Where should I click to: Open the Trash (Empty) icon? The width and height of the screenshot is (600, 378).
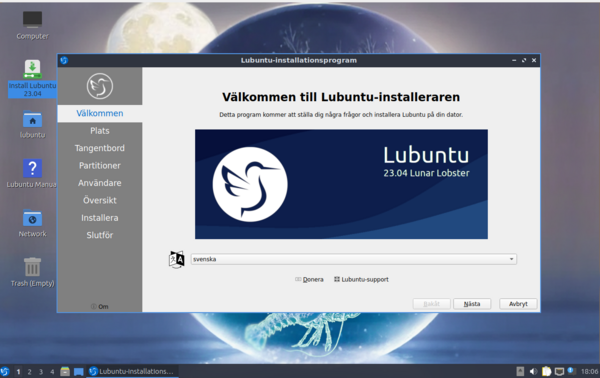[x=33, y=272]
